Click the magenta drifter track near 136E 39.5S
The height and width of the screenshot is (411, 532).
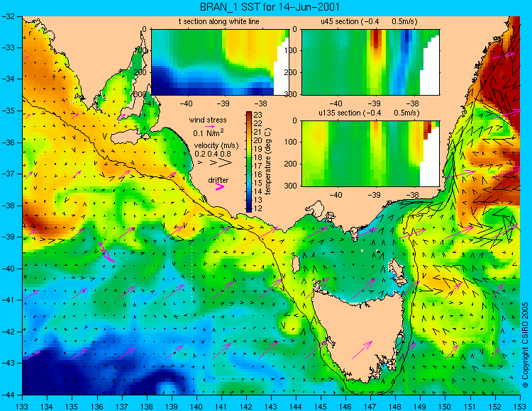(106, 252)
